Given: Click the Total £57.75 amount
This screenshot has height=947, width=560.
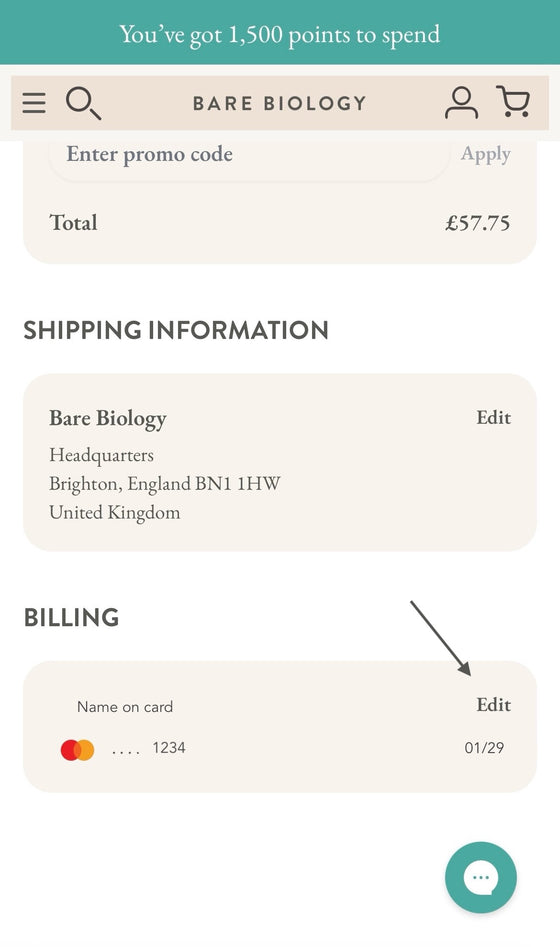Looking at the screenshot, I should (477, 223).
